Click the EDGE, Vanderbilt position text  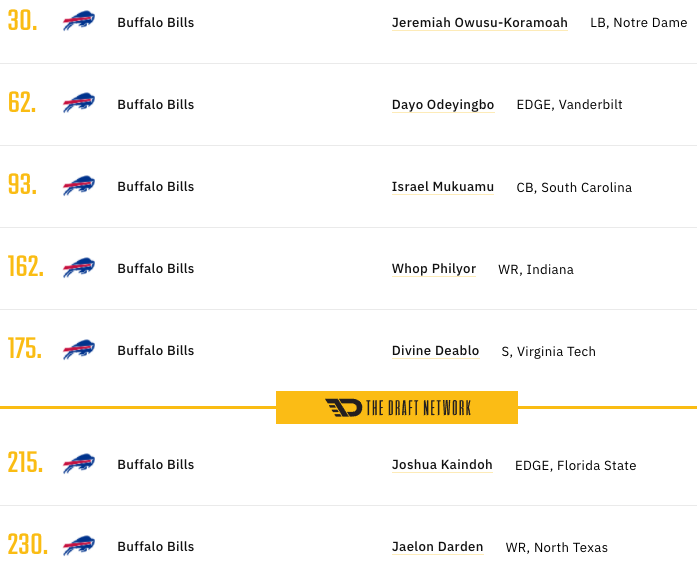(x=569, y=105)
